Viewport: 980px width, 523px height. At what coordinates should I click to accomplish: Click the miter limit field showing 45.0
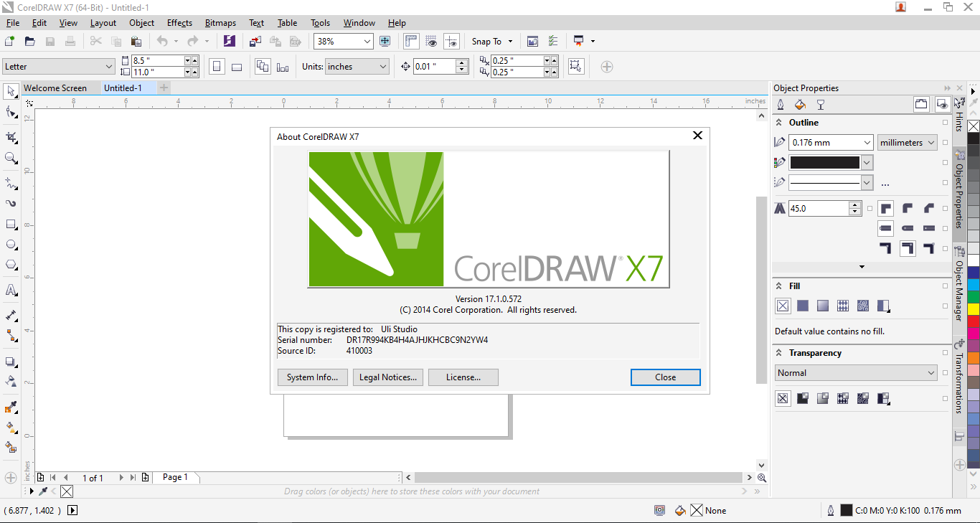[820, 207]
